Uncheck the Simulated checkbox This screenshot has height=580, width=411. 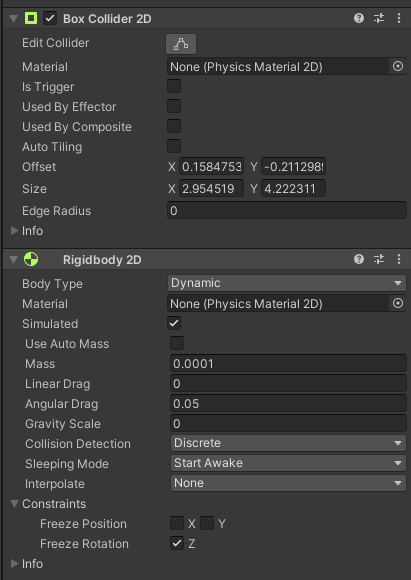pos(174,323)
